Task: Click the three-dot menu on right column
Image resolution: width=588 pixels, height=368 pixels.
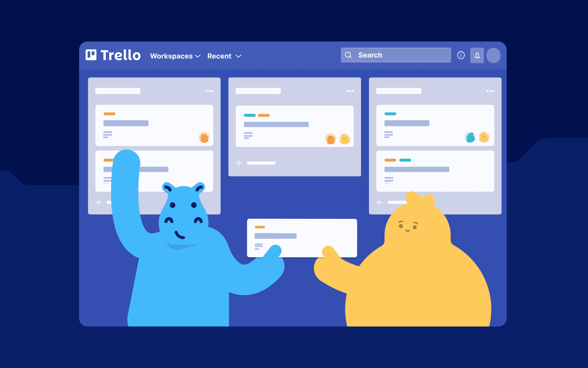Action: pyautogui.click(x=490, y=91)
